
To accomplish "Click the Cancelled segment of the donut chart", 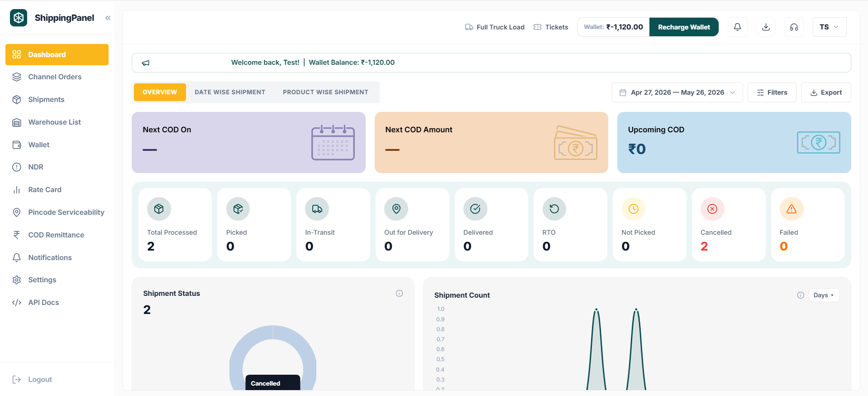I will [273, 332].
